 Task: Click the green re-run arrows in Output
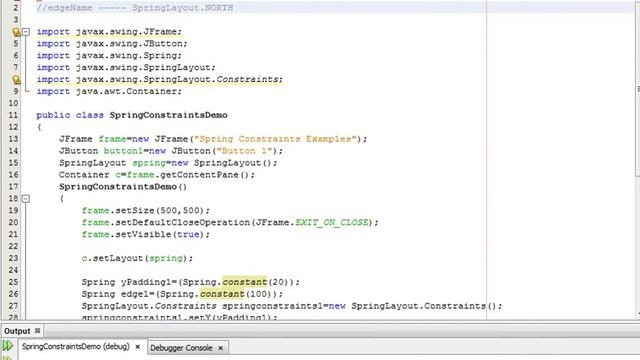click(8, 346)
